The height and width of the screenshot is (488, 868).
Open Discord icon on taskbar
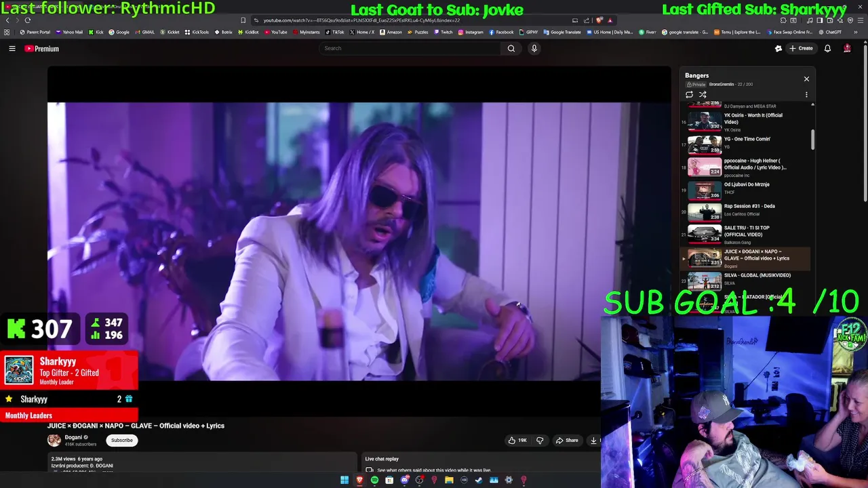pyautogui.click(x=405, y=481)
